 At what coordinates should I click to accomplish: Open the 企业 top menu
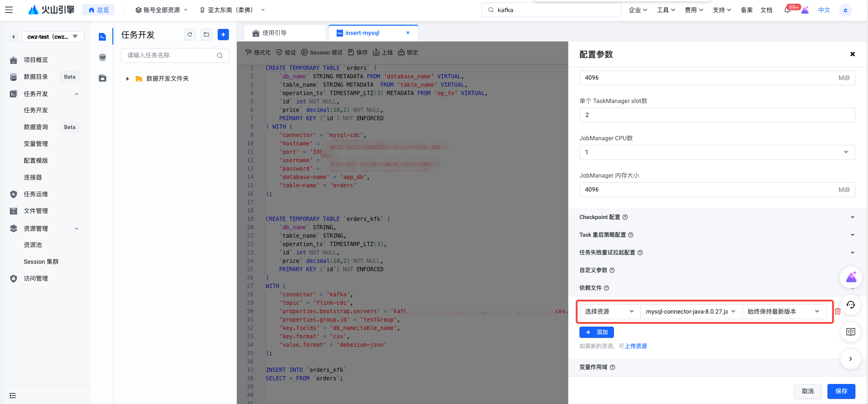pyautogui.click(x=638, y=10)
